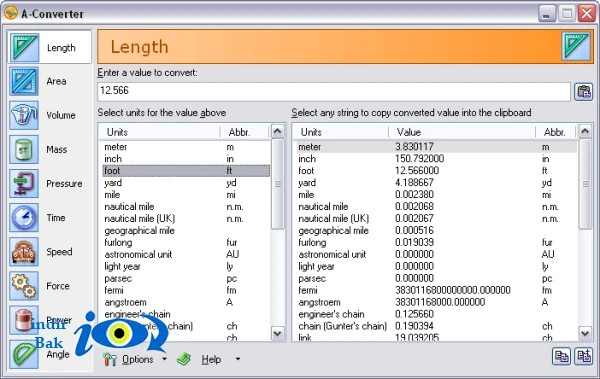Select the Power category icon
Image resolution: width=600 pixels, height=379 pixels.
click(x=24, y=320)
